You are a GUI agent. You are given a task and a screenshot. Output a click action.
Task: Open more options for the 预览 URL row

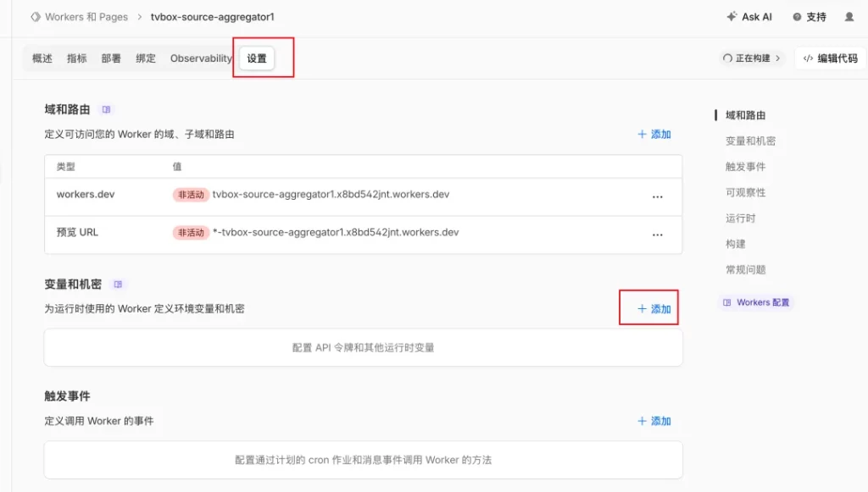tap(657, 235)
